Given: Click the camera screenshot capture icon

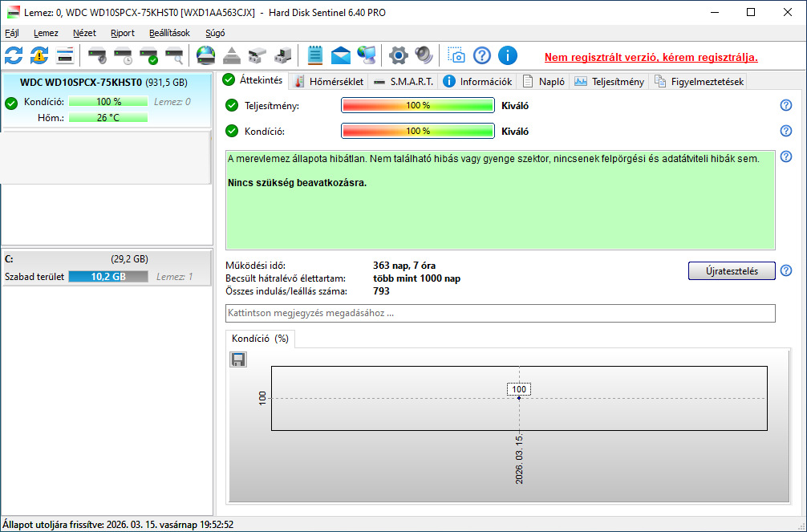Looking at the screenshot, I should click(456, 55).
